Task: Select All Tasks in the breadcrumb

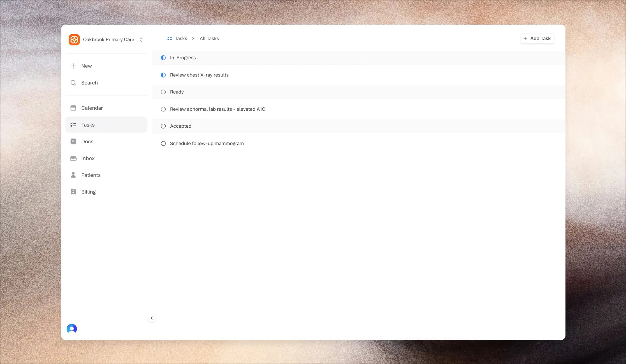Action: click(209, 38)
